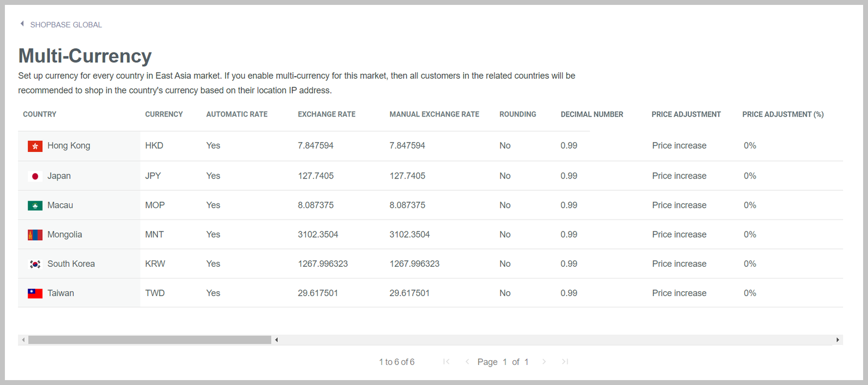Click the back arrow beside Shopbase Global

pyautogui.click(x=22, y=24)
